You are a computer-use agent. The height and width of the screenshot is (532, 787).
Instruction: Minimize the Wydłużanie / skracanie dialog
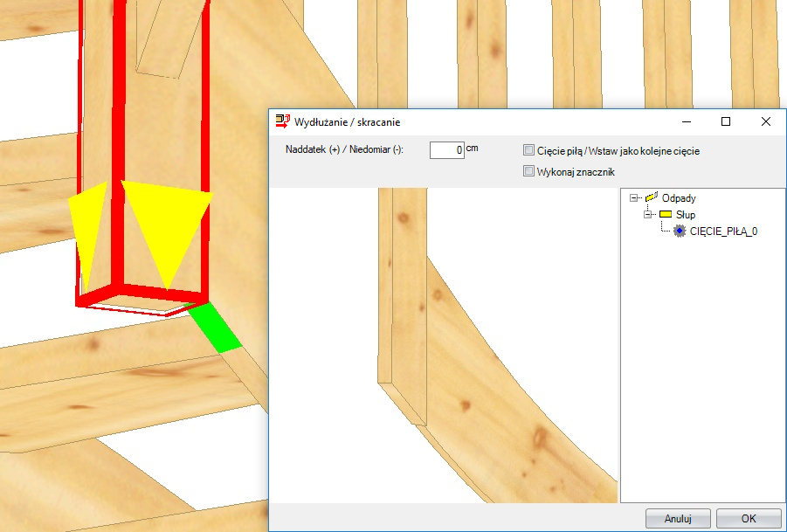point(685,121)
